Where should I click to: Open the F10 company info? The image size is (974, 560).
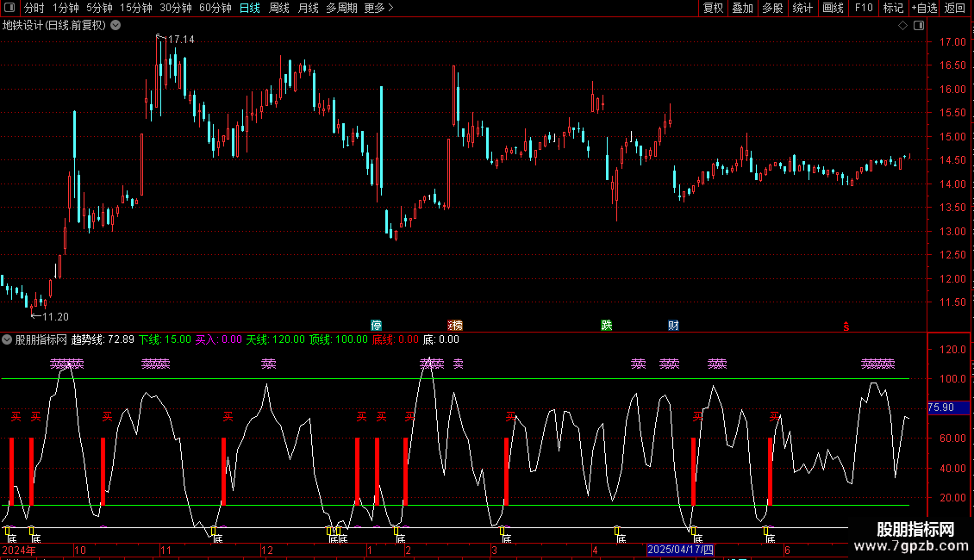864,8
